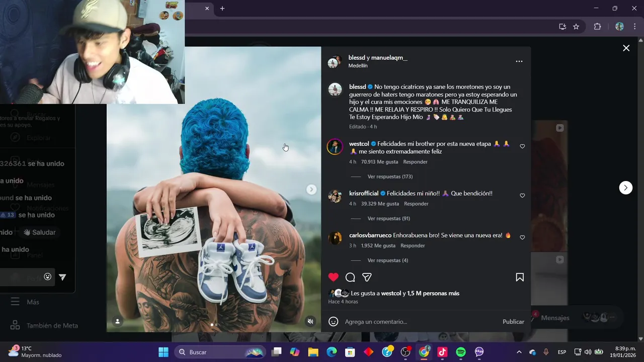Click the Publicar button
Screen dimensions: 644x362
click(x=513, y=322)
